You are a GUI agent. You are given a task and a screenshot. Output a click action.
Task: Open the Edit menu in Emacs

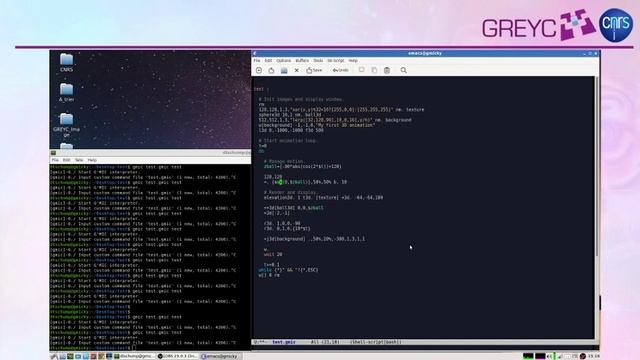268,60
